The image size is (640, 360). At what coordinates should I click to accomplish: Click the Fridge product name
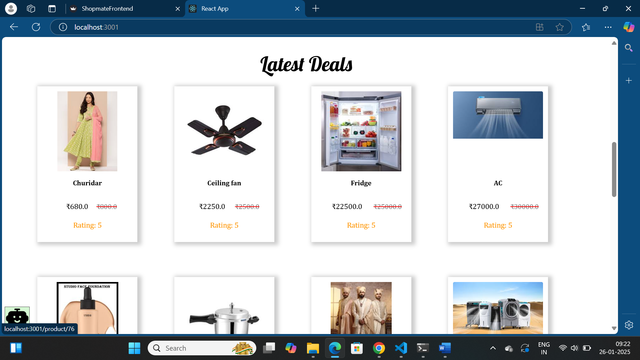(x=361, y=183)
